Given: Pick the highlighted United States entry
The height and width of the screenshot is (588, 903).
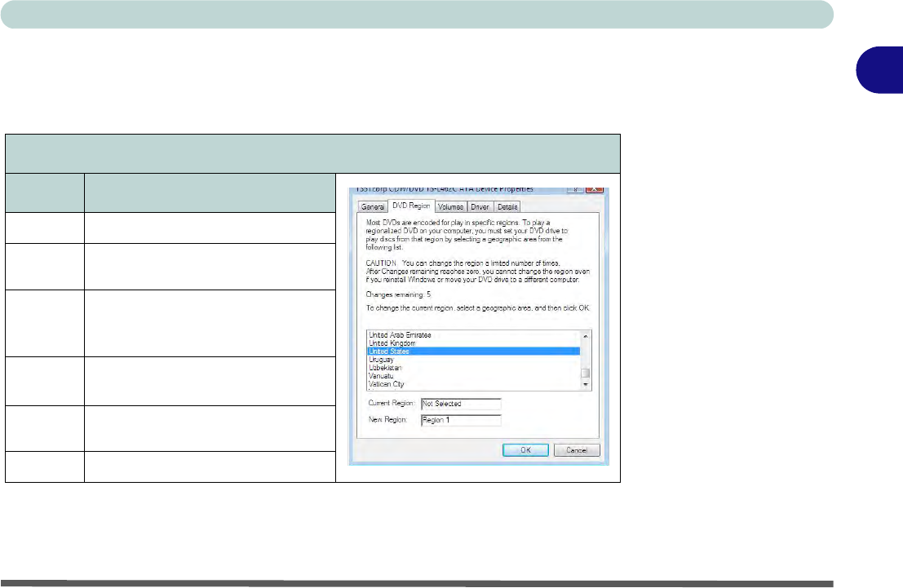Looking at the screenshot, I should (390, 351).
